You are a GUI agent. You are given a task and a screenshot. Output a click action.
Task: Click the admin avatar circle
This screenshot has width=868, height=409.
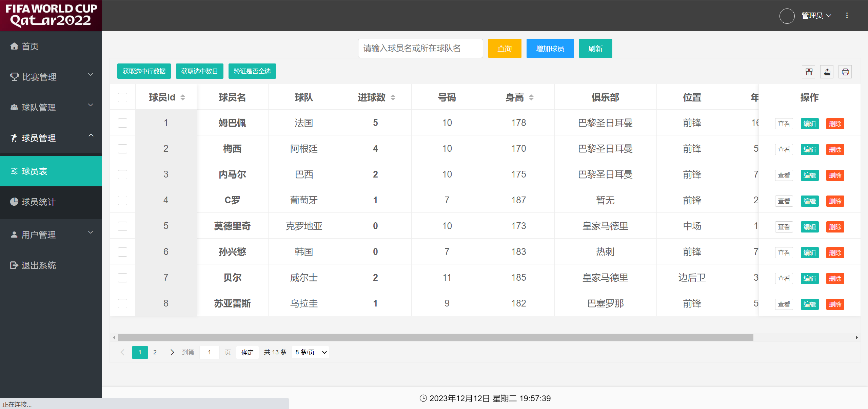pyautogui.click(x=787, y=16)
